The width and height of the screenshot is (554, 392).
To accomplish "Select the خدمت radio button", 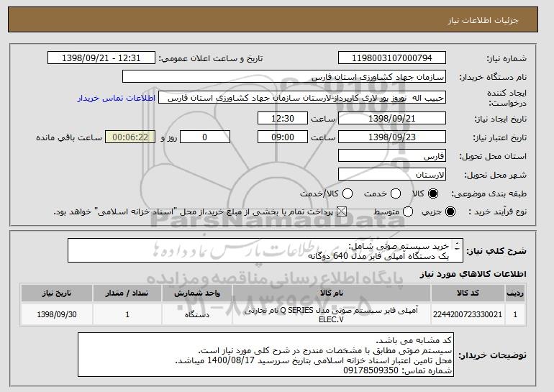I will [396, 193].
